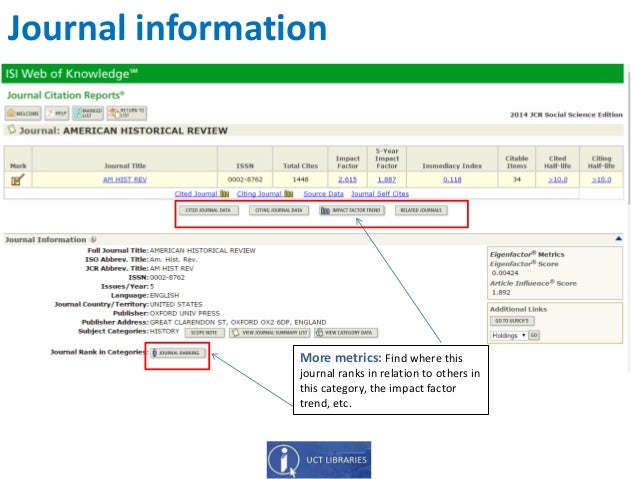Click the Citing Journal Data button

click(x=279, y=210)
